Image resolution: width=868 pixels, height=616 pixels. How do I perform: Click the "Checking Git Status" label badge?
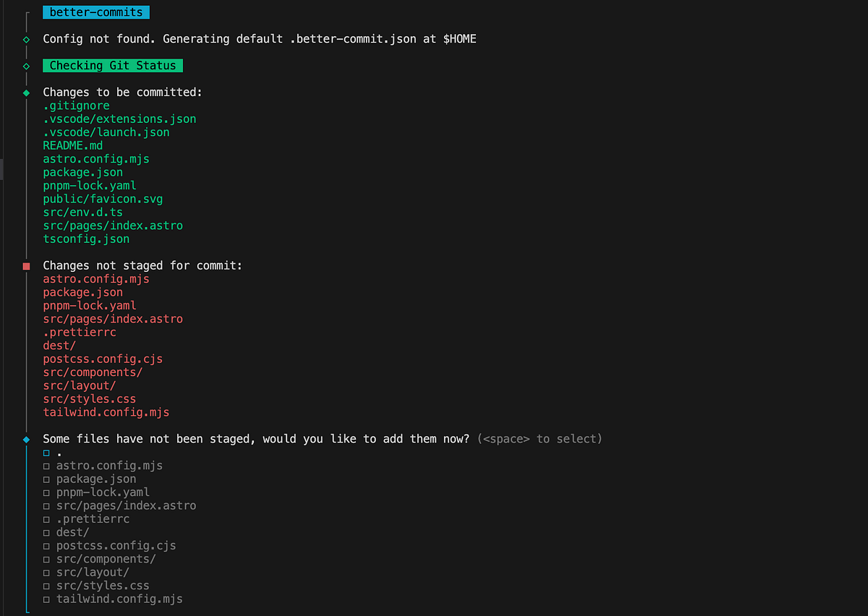(x=112, y=65)
